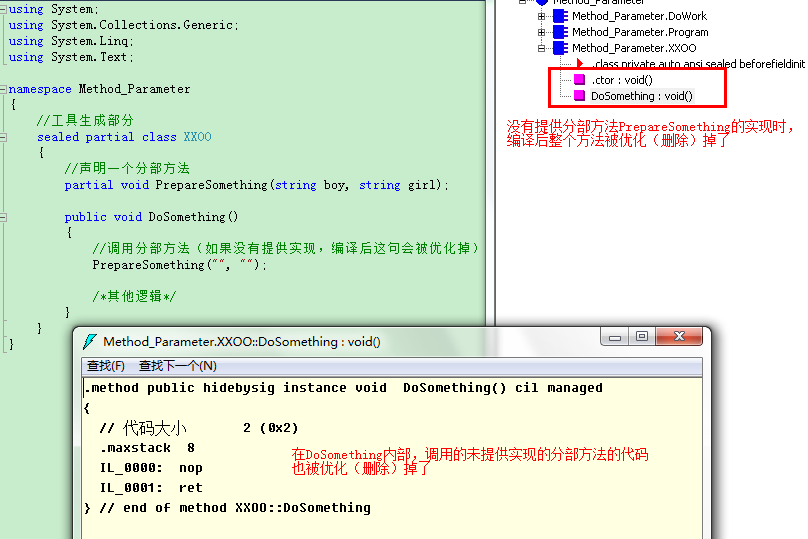The height and width of the screenshot is (539, 808).
Task: Click the red triangle class-info icon
Action: click(x=580, y=63)
